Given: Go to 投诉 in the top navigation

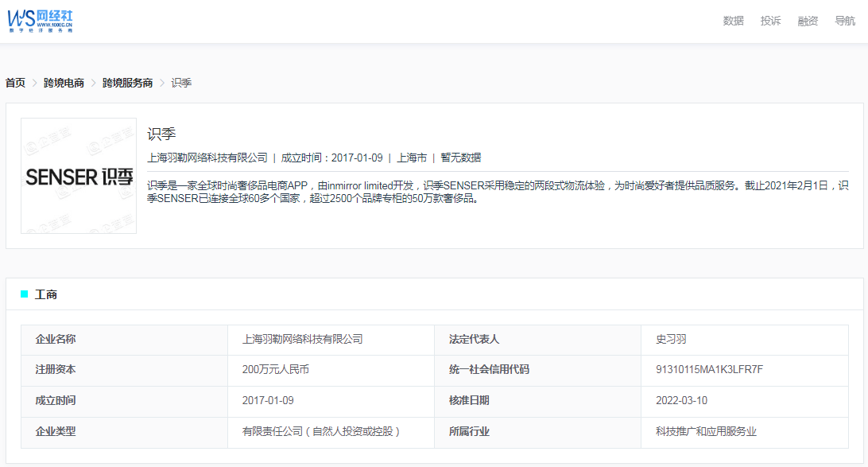Looking at the screenshot, I should tap(770, 21).
